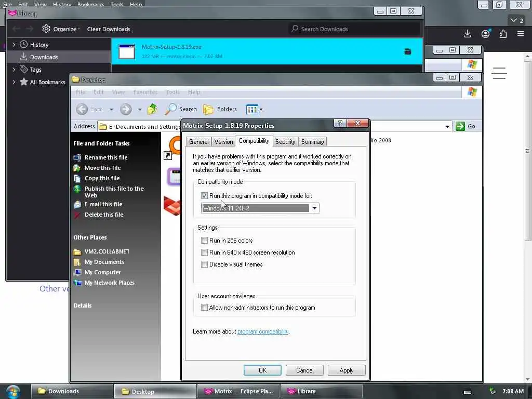Image resolution: width=532 pixels, height=399 pixels.
Task: Click the green Go arrow button
Action: pyautogui.click(x=460, y=126)
